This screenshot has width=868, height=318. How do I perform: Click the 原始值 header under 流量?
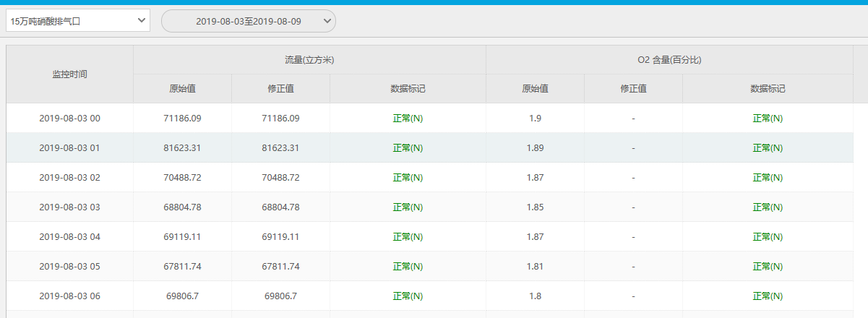(x=183, y=89)
